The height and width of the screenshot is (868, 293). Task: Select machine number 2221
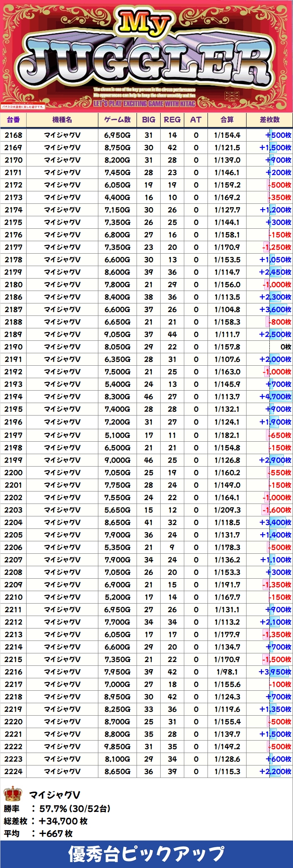pos(13,734)
